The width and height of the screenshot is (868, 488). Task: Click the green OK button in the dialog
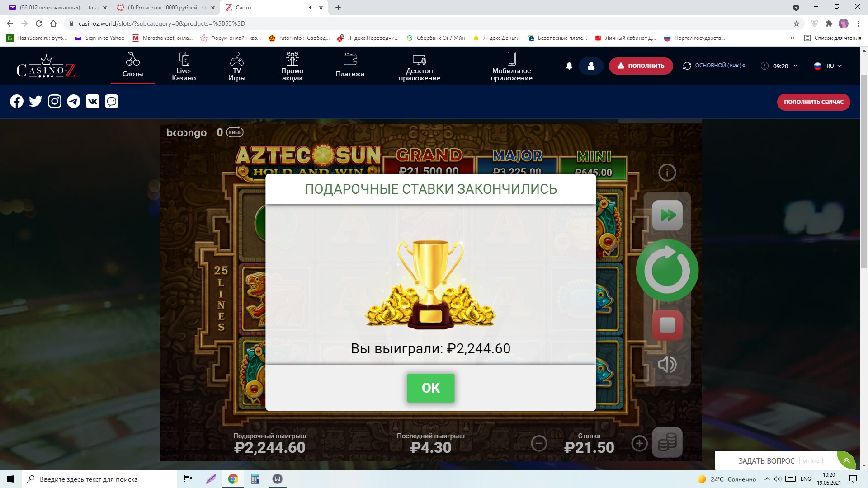click(430, 388)
